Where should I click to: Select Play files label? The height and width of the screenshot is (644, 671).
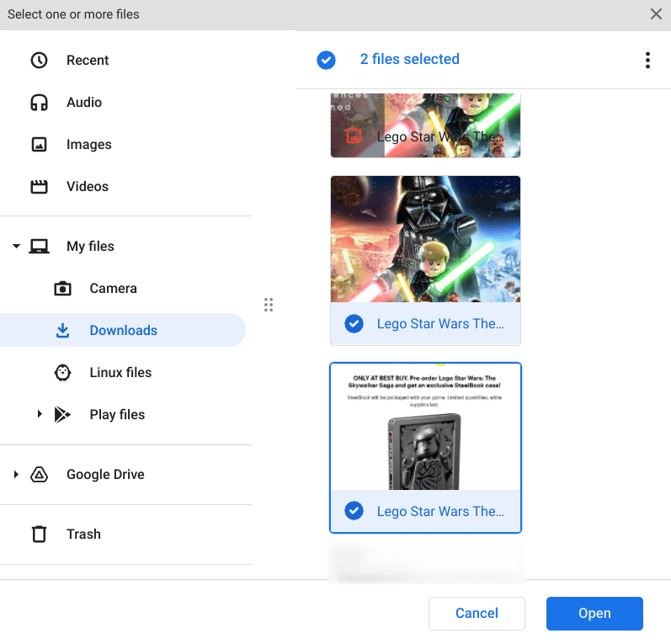click(x=117, y=415)
